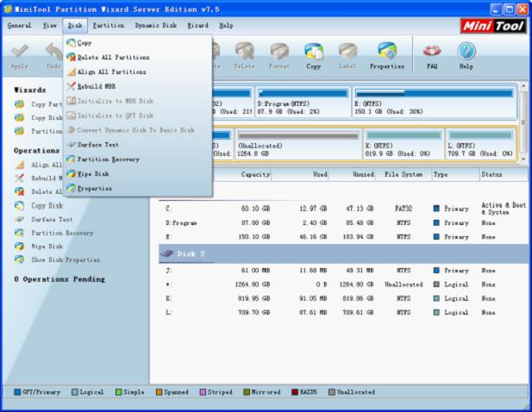Click Properties icon in Disk menu
532x412 pixels.
pos(71,188)
